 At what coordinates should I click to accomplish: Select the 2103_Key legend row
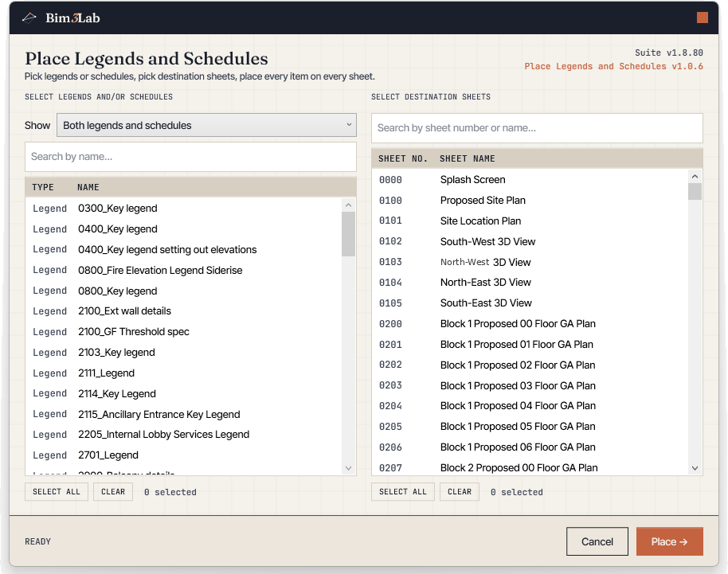tap(184, 353)
